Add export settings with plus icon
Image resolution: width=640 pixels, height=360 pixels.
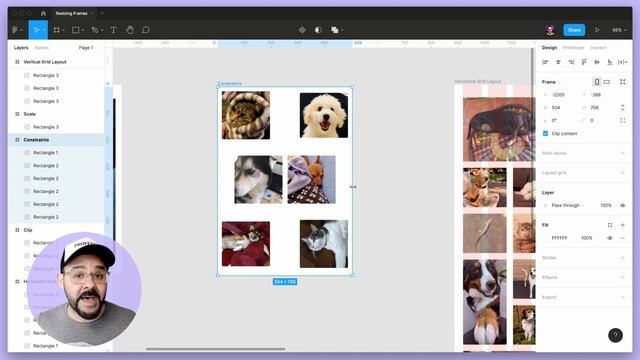coord(622,297)
